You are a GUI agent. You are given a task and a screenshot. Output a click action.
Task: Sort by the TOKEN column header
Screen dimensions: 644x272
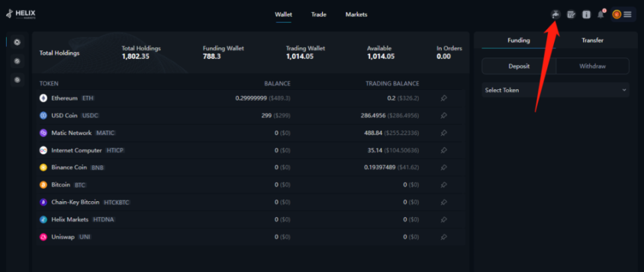[x=49, y=83]
